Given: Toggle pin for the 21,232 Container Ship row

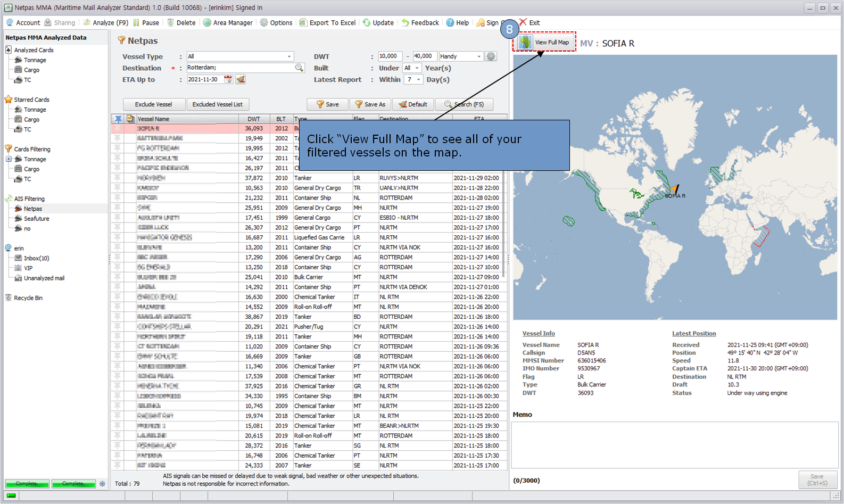Looking at the screenshot, I should (x=118, y=197).
